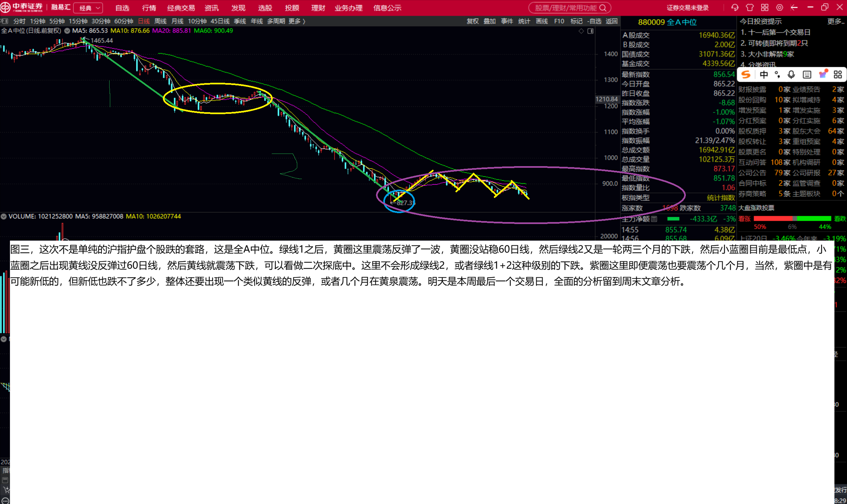Image resolution: width=847 pixels, height=504 pixels.
Task: Open 多周期 multi-period view
Action: click(276, 22)
